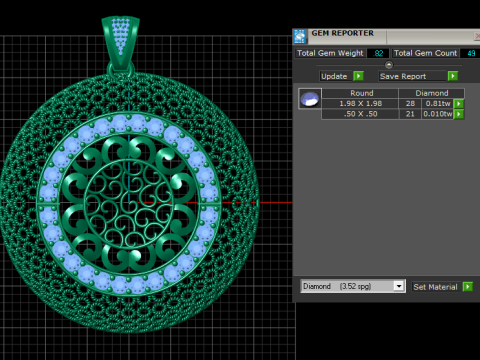Screen dimensions: 480x360
Task: Click the Save Report button
Action: point(413,76)
